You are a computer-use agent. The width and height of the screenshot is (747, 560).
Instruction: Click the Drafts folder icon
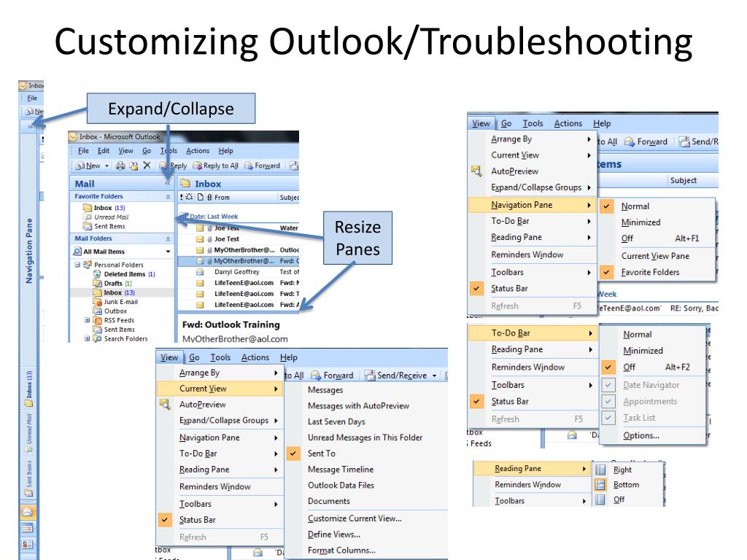(x=97, y=284)
